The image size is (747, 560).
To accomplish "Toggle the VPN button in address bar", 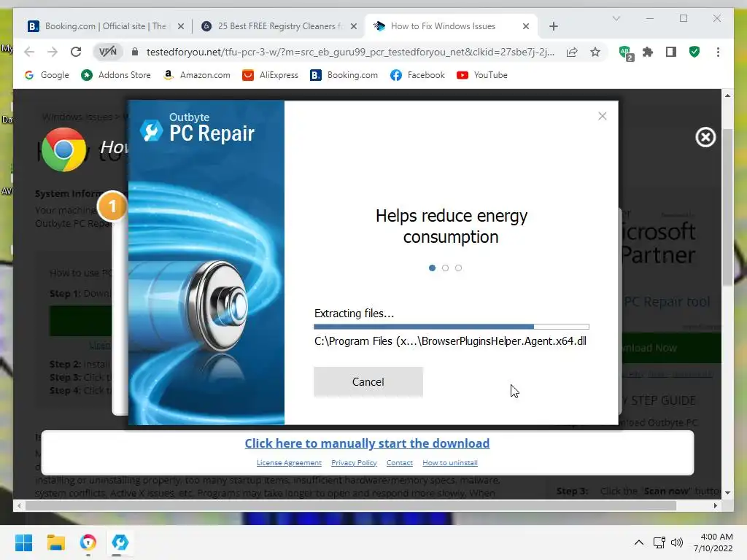I will click(108, 52).
